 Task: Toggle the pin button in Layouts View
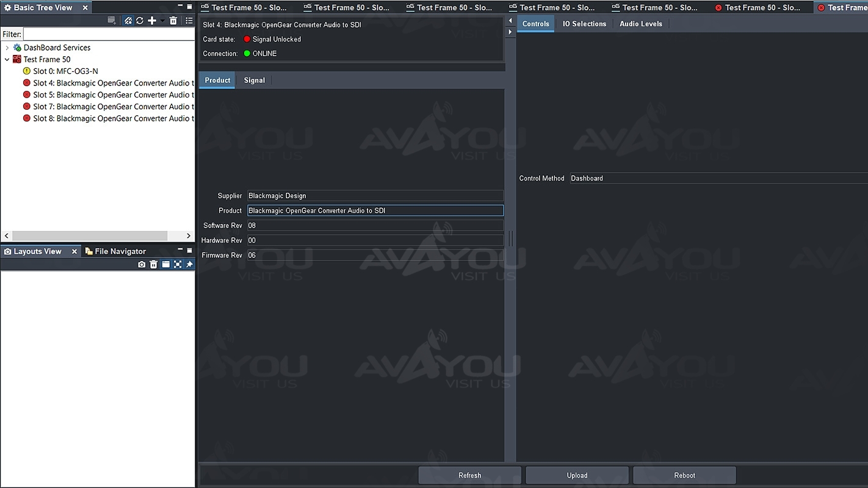[189, 264]
